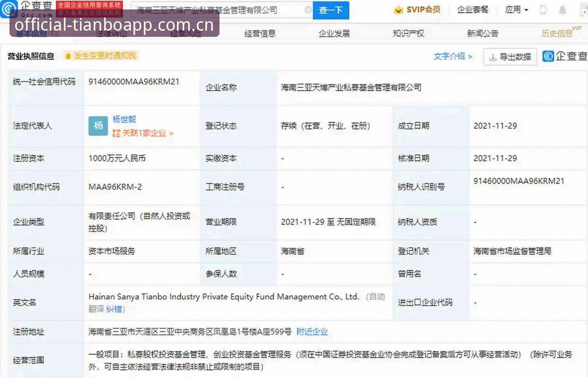Switch to the 知识产权 tab
Image resolution: width=588 pixels, height=378 pixels.
(408, 34)
